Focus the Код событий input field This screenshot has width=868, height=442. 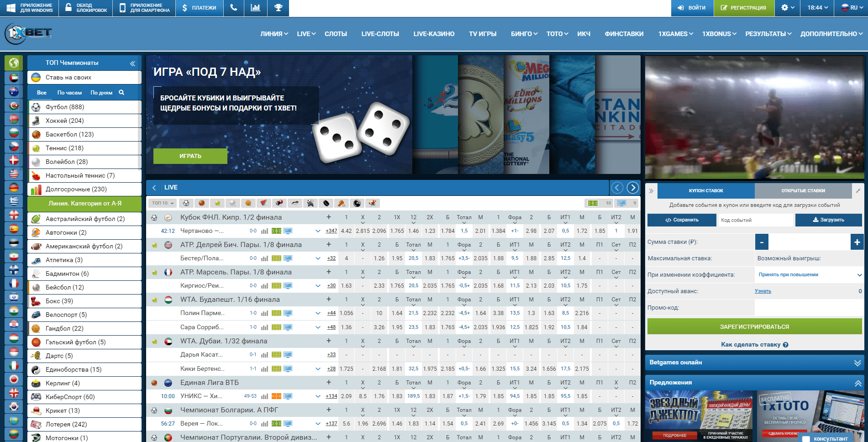point(755,220)
